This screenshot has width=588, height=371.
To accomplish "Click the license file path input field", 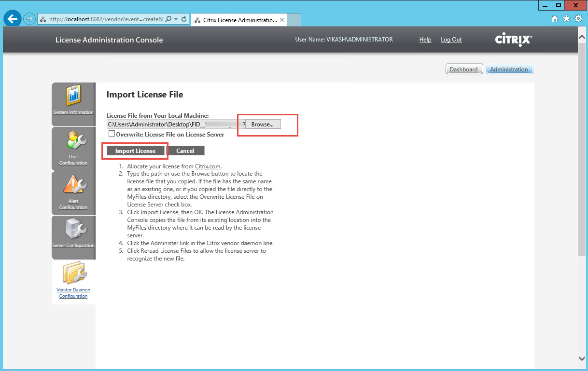I will coord(176,124).
